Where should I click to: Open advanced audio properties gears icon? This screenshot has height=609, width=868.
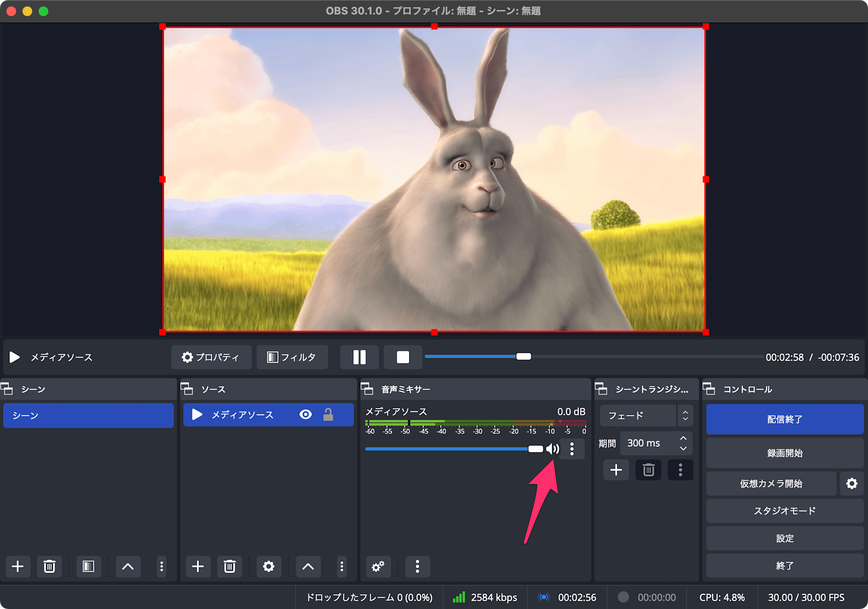tap(378, 566)
